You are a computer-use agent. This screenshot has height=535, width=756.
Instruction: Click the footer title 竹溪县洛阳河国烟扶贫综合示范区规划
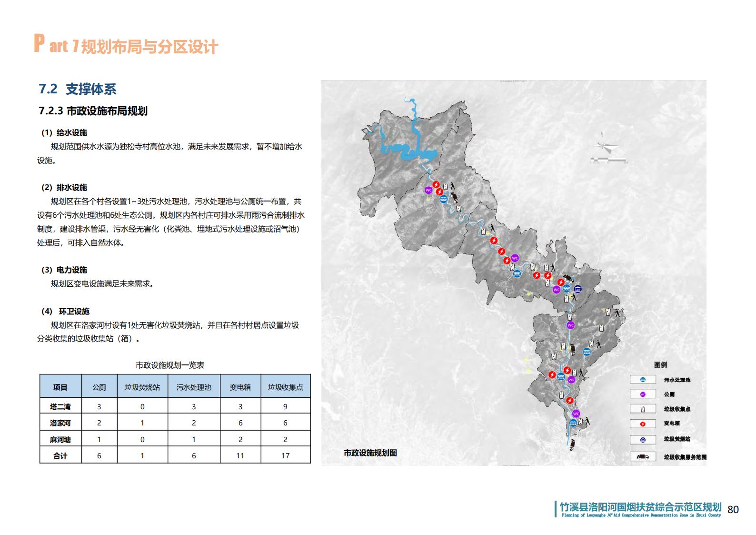click(x=641, y=506)
